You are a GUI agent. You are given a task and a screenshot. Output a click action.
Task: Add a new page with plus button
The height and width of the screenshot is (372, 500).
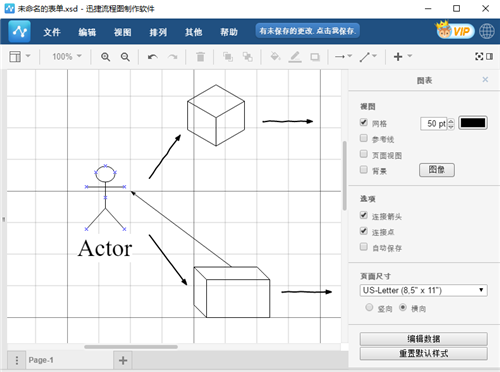click(123, 360)
